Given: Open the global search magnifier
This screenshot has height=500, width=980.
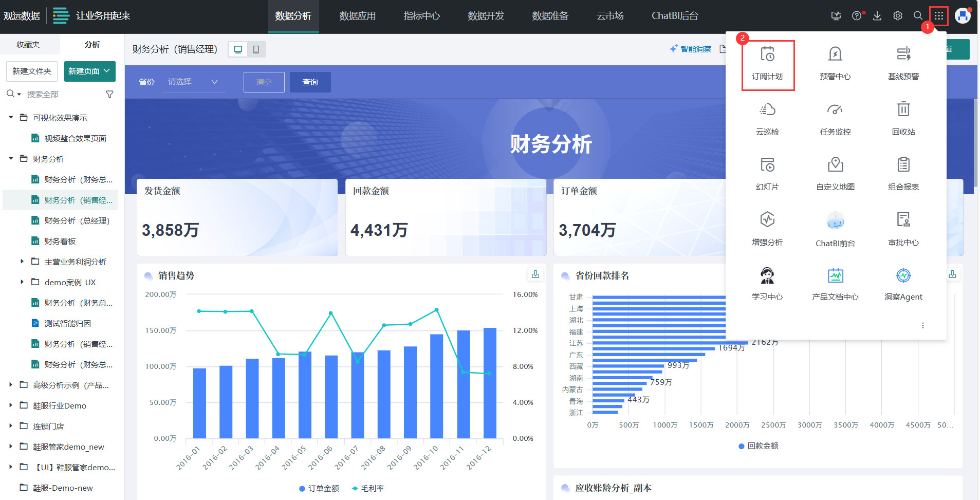Looking at the screenshot, I should pos(917,15).
